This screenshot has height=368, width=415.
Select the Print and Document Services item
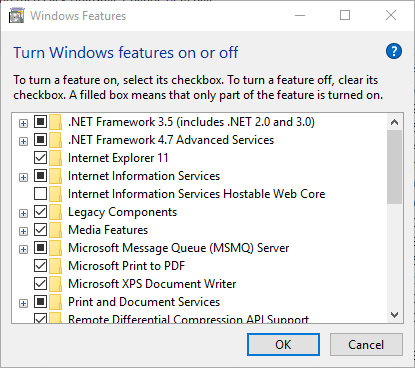point(144,302)
